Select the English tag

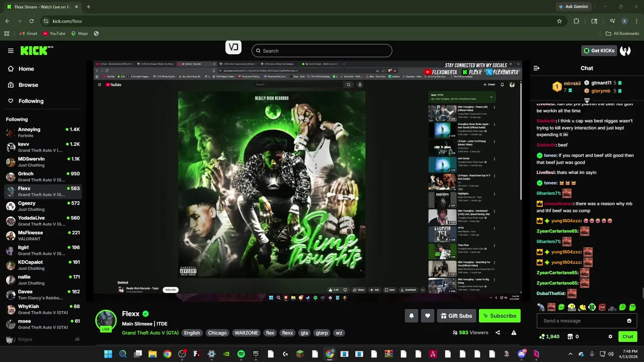pyautogui.click(x=192, y=333)
